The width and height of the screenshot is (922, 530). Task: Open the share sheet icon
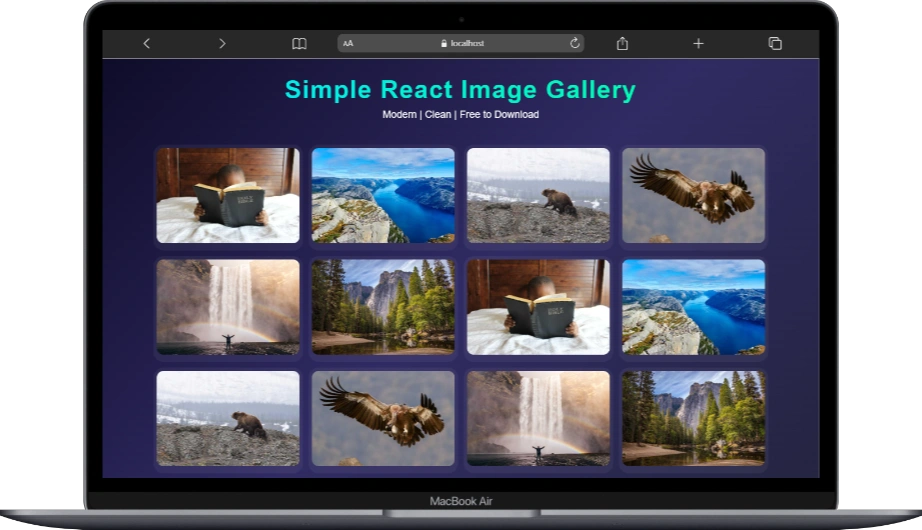pos(622,44)
